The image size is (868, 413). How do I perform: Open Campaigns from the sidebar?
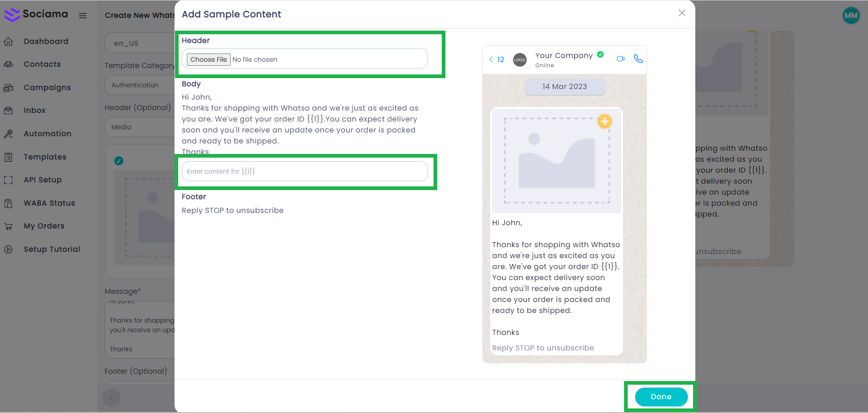click(x=47, y=88)
